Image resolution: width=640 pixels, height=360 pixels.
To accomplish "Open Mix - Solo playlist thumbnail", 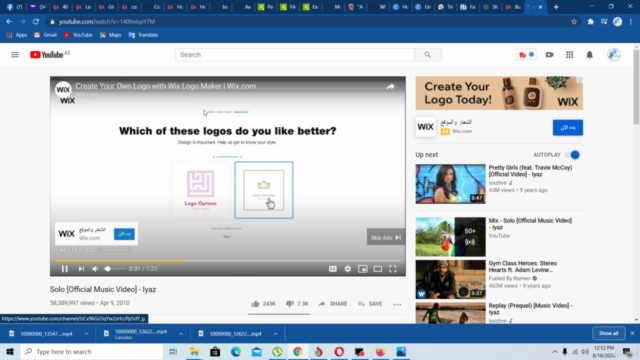I will [450, 237].
